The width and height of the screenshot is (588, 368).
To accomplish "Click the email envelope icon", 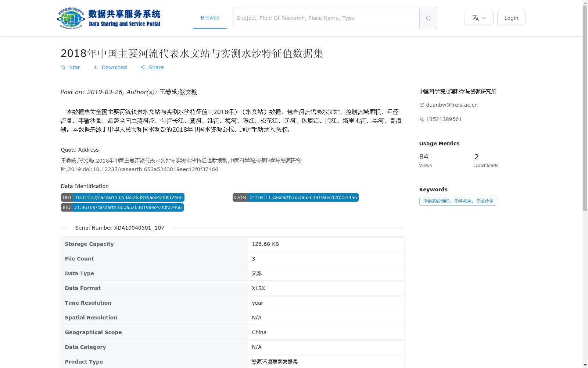I will tap(422, 105).
